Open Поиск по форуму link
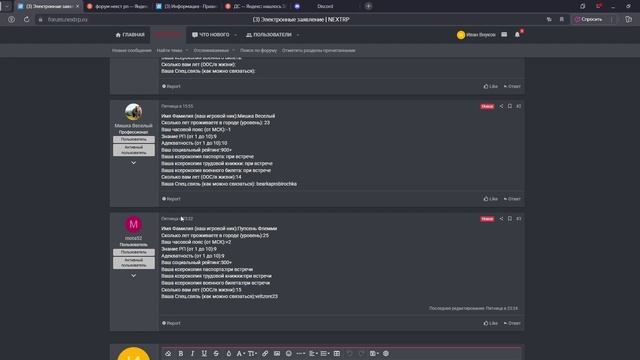Viewport: 640px width, 360px height. pyautogui.click(x=258, y=51)
